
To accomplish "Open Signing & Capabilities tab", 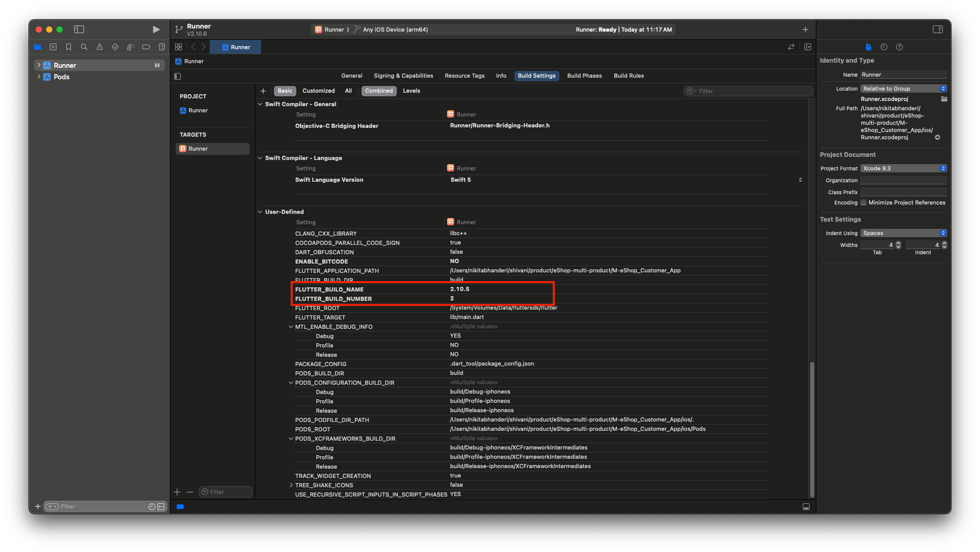I will (403, 76).
